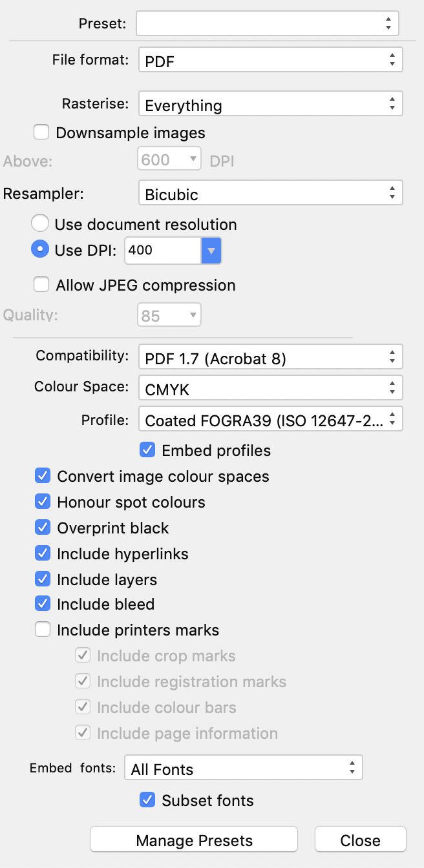This screenshot has width=424, height=868.
Task: Enable Downsample images checkbox
Action: (42, 132)
